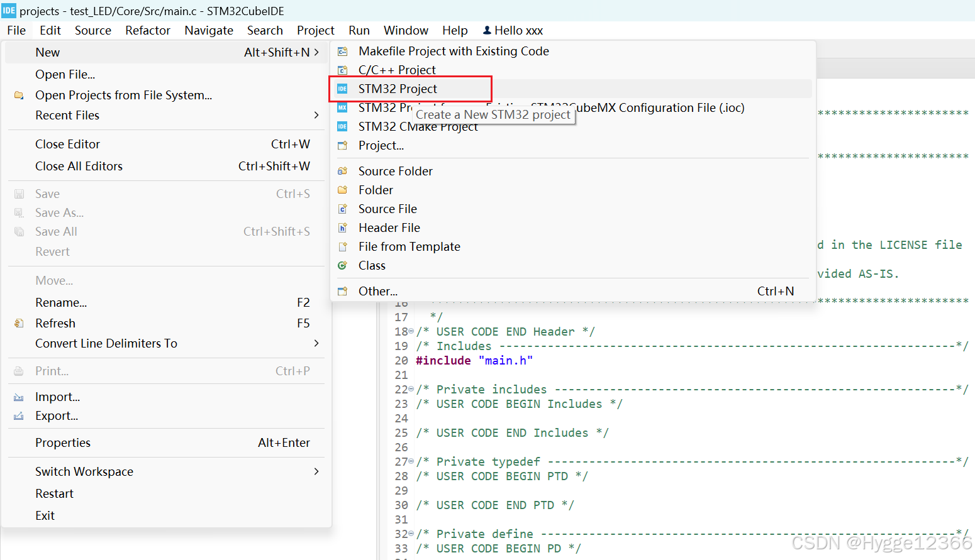Click the Folder icon in submenu

tap(342, 190)
